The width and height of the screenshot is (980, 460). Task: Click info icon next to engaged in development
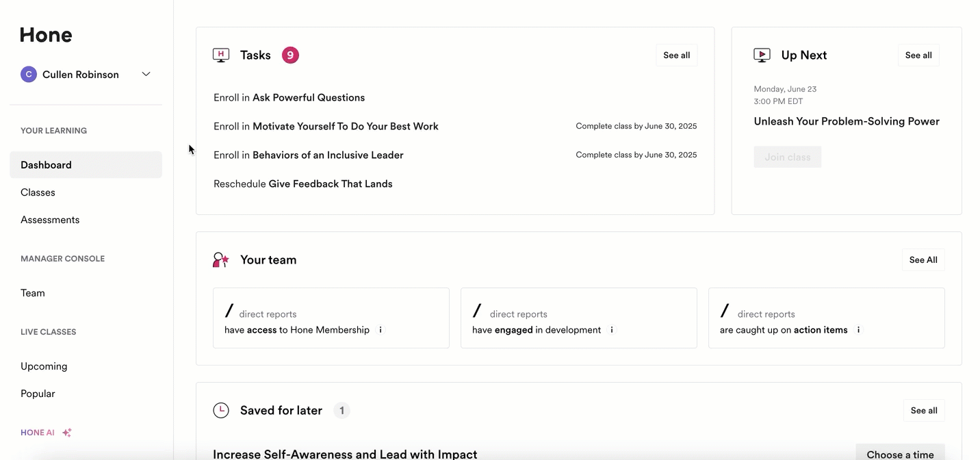click(x=612, y=330)
